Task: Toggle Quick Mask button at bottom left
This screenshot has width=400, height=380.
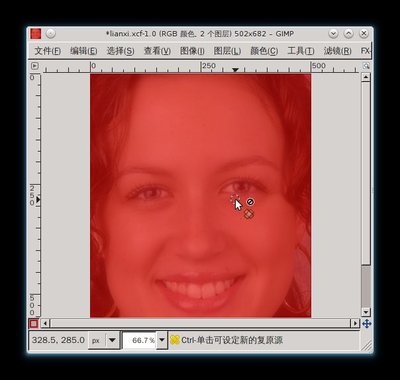Action: coord(34,323)
